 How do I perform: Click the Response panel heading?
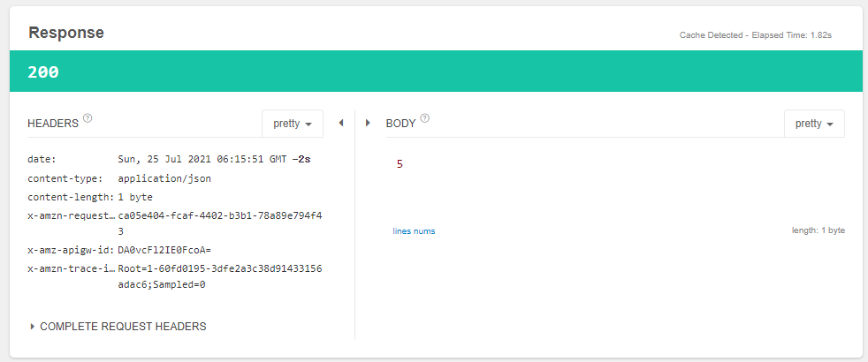(x=66, y=33)
